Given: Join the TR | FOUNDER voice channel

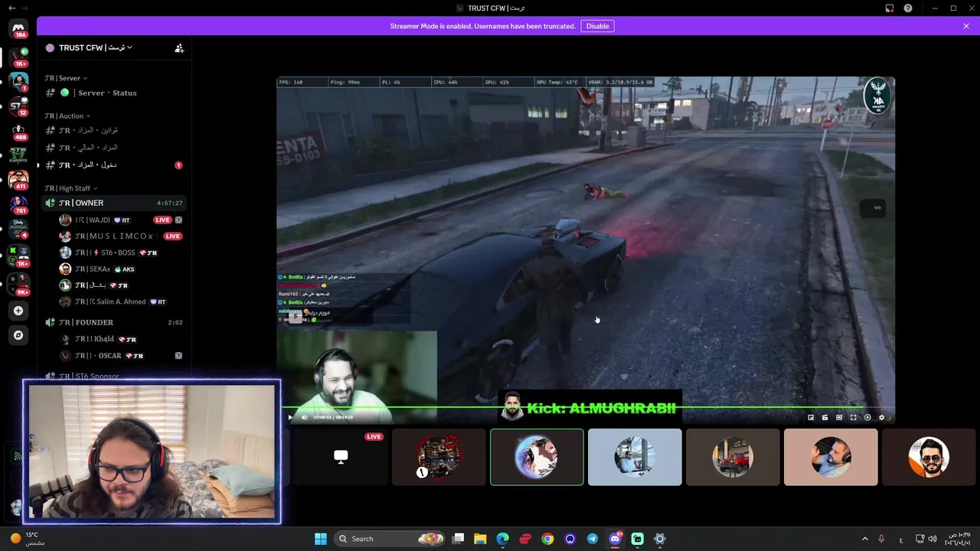Looking at the screenshot, I should pyautogui.click(x=114, y=322).
